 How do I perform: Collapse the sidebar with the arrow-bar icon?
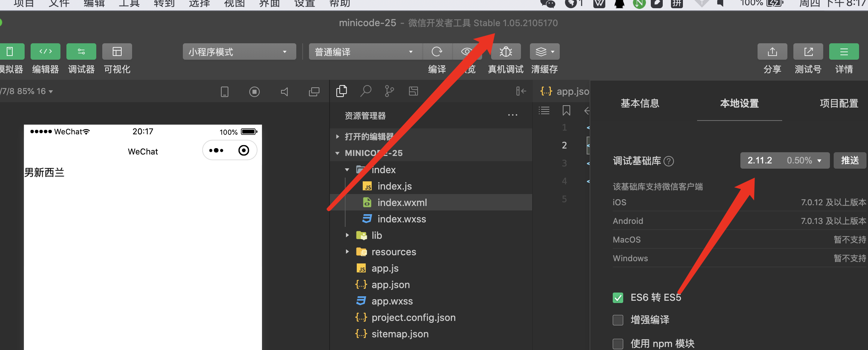tap(521, 91)
